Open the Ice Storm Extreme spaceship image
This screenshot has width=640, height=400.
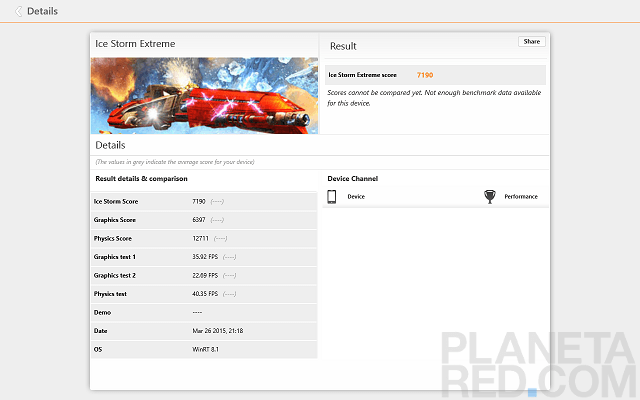(x=204, y=95)
